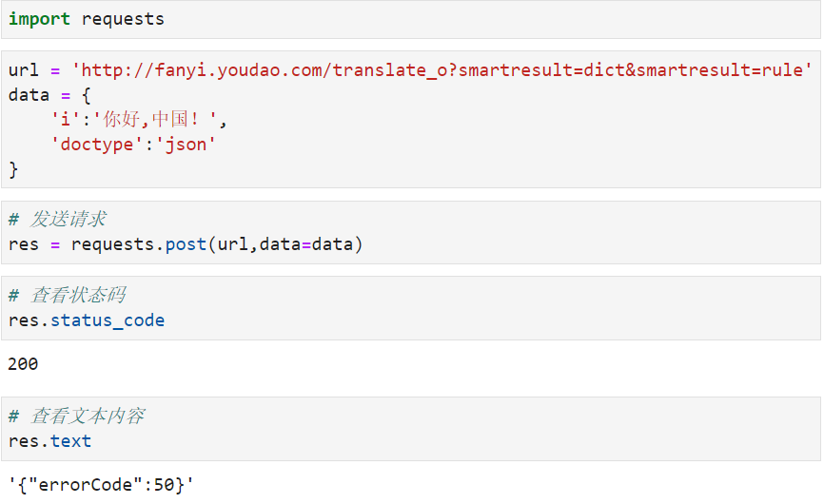The image size is (824, 504).
Task: Click 'status_code' attribute in the cell
Action: coord(108,320)
